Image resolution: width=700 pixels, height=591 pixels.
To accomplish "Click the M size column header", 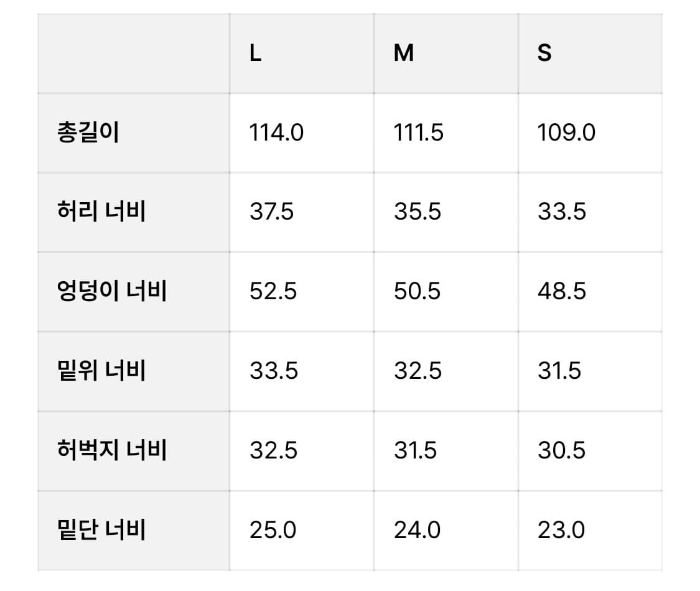I will (404, 54).
